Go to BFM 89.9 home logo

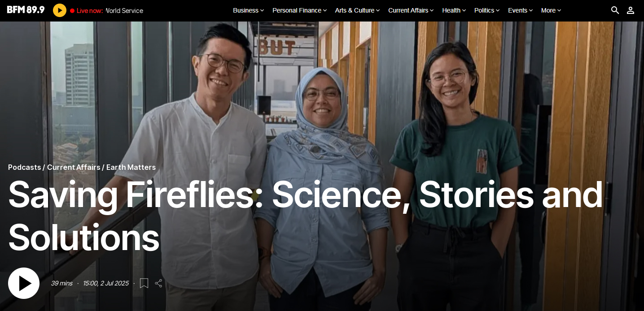(26, 10)
